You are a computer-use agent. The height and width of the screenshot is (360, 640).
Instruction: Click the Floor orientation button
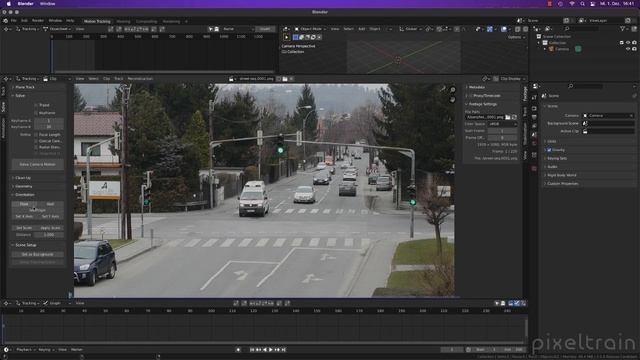coord(24,204)
